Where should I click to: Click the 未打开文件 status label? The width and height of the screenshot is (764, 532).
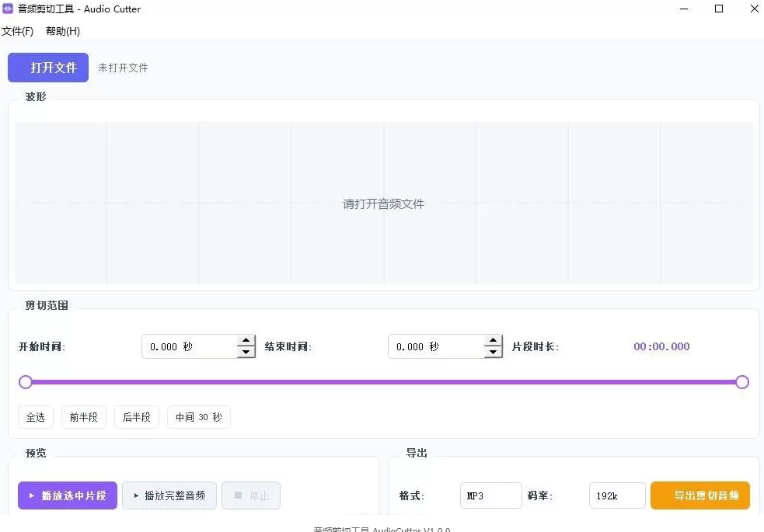coord(123,68)
